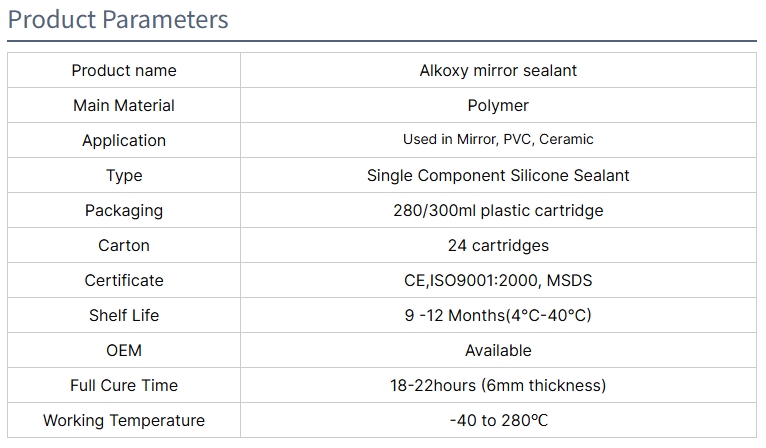Click 280/300ml plastic cartridge value

(x=498, y=211)
